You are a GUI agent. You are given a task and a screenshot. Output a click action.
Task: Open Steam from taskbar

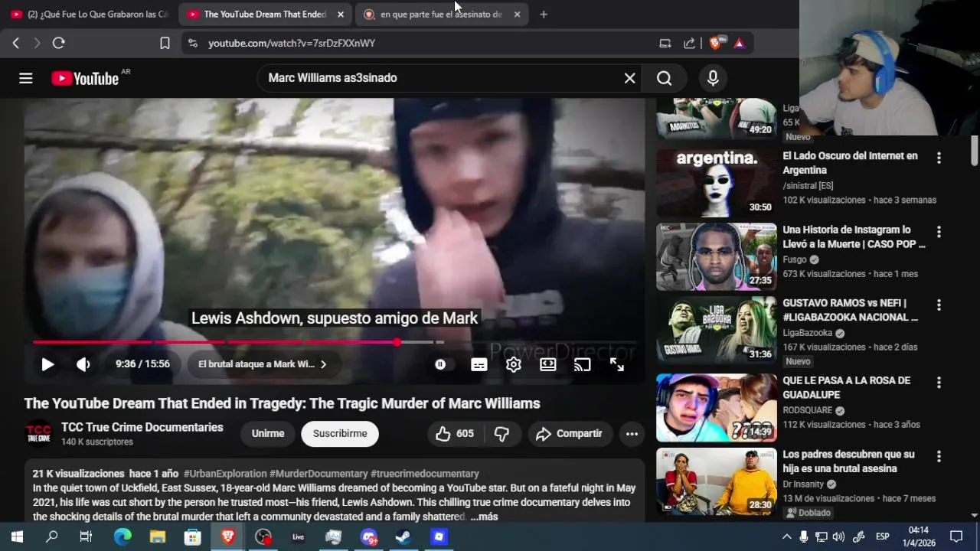click(403, 536)
